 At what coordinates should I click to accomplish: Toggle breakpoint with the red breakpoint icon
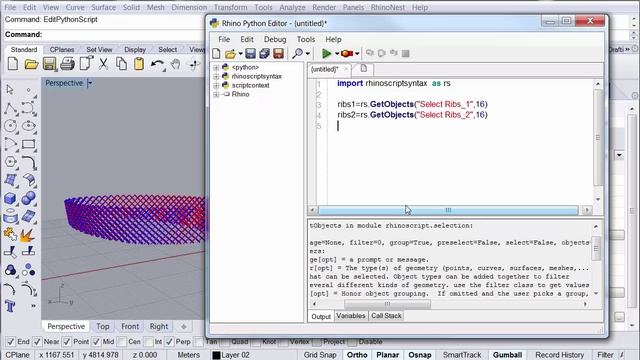pos(347,53)
